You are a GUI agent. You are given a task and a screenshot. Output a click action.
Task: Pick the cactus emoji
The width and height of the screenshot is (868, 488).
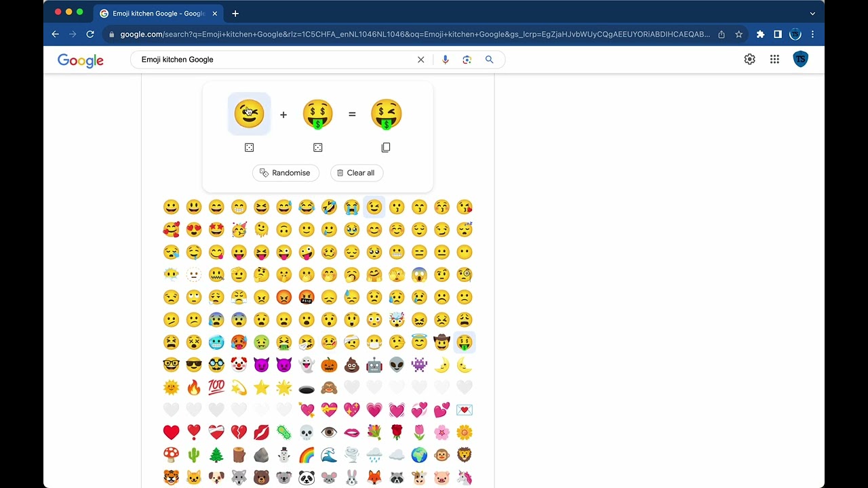(x=193, y=455)
